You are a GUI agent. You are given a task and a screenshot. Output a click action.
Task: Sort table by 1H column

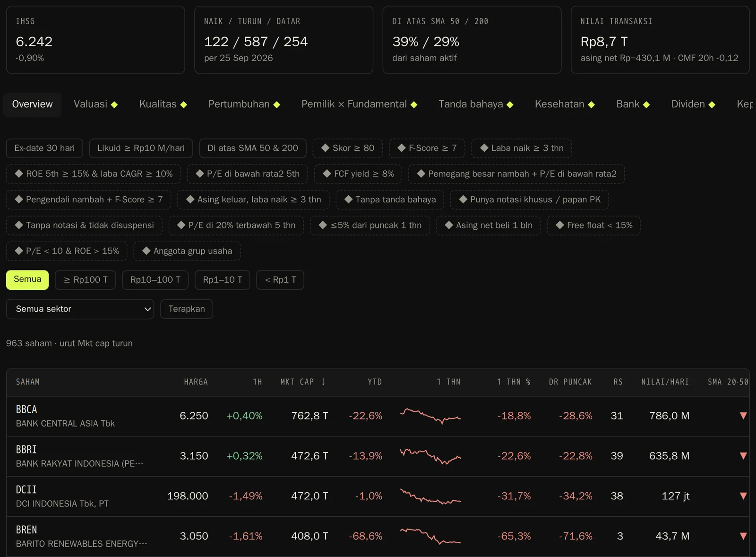(258, 382)
